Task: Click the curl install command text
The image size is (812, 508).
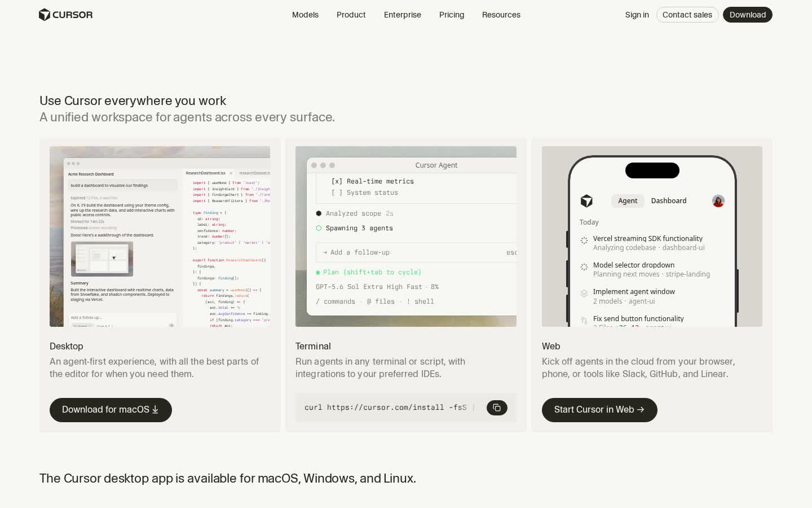Action: tap(386, 408)
